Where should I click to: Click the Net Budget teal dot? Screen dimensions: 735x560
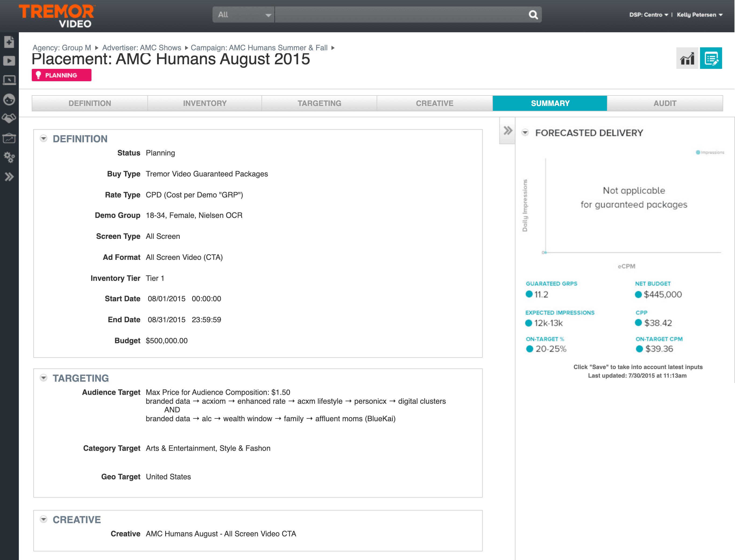tap(638, 294)
